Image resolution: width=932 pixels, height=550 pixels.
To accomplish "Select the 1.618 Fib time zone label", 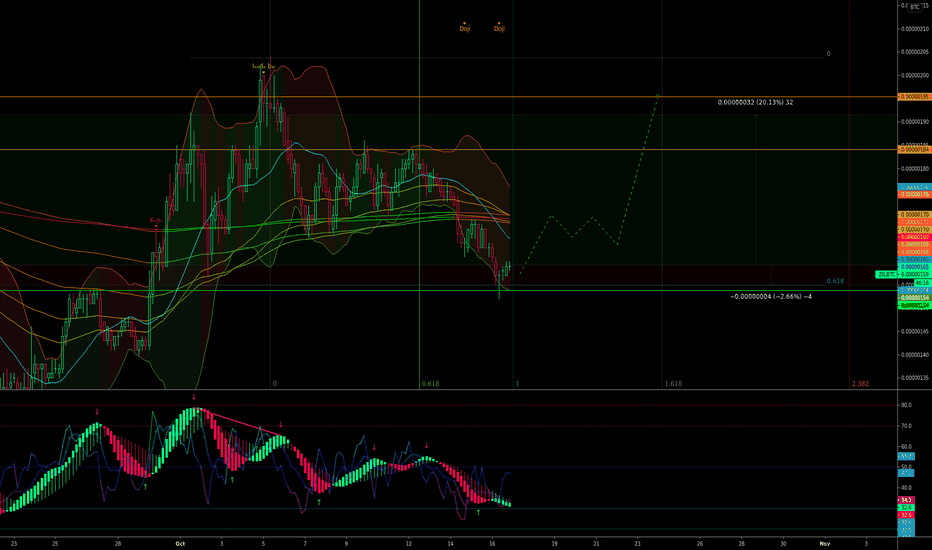I will (673, 384).
